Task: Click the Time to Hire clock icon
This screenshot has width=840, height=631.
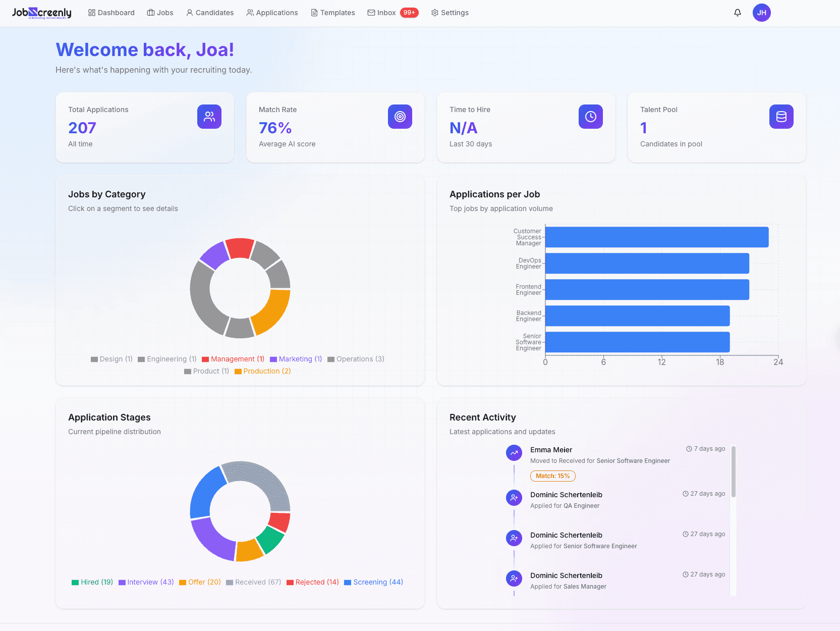Action: 590,117
